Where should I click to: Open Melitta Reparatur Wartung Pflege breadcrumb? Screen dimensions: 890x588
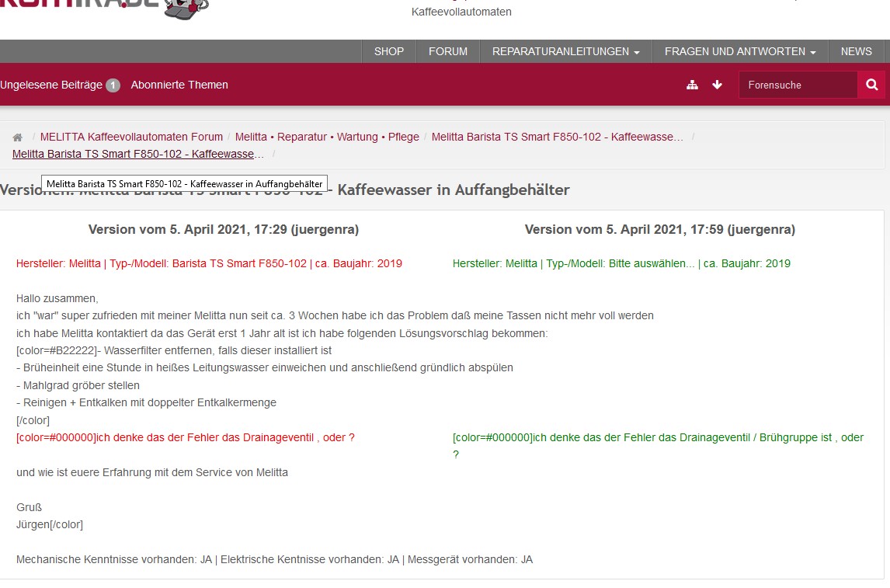(x=327, y=137)
